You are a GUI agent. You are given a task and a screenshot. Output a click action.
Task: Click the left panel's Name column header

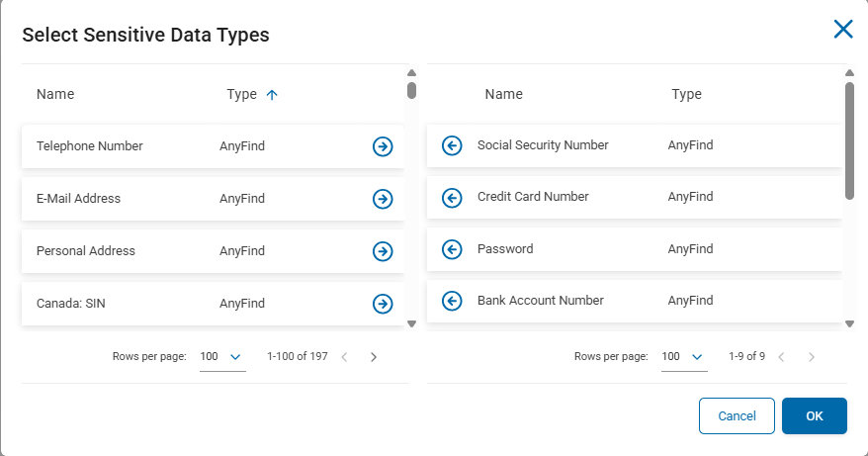(x=55, y=95)
